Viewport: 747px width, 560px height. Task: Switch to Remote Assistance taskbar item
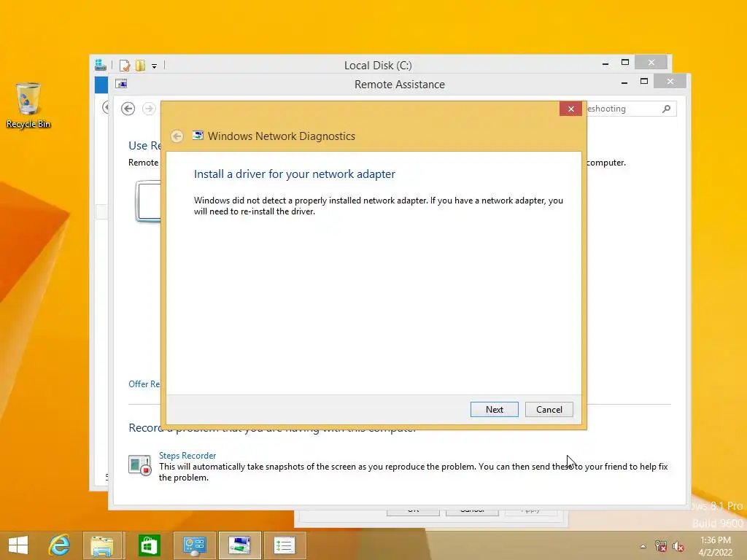pyautogui.click(x=239, y=545)
